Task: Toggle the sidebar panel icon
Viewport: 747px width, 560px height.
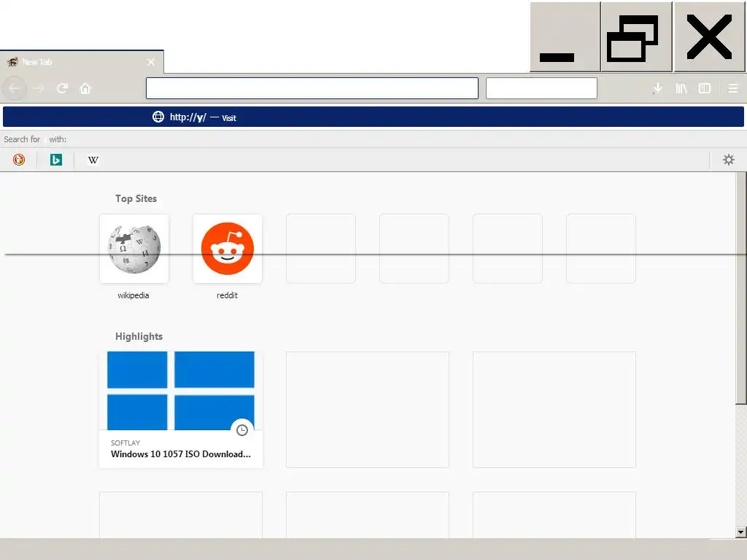Action: (x=705, y=88)
